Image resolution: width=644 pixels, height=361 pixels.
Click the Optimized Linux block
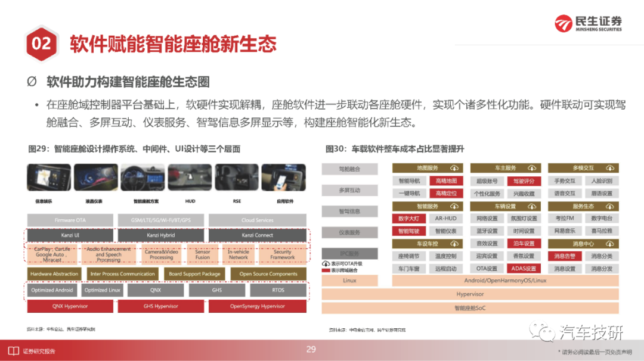103,290
